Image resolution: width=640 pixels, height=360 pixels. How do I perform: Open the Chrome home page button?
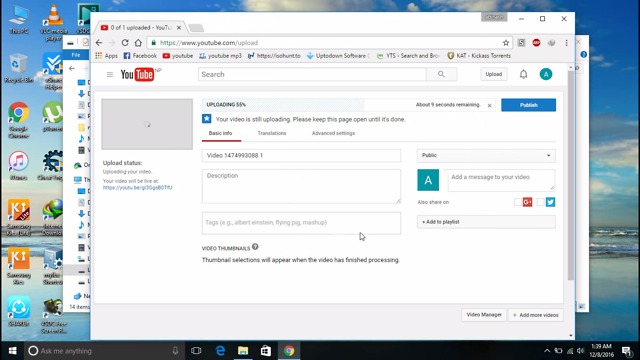click(x=138, y=42)
